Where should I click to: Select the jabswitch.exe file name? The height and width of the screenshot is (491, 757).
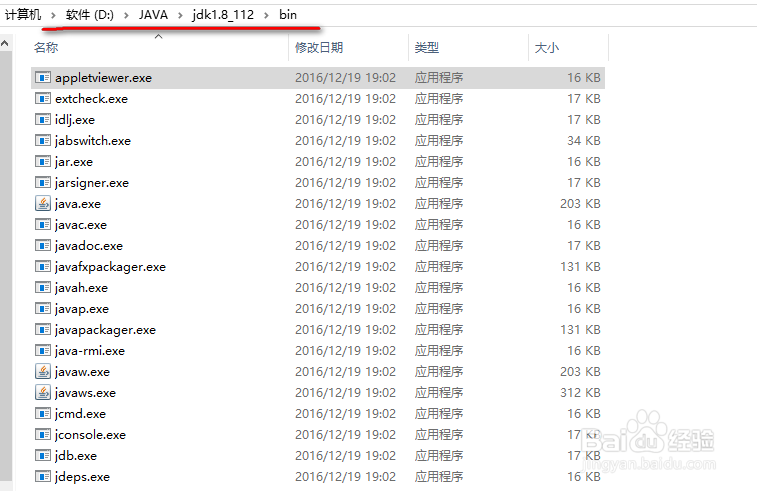[93, 141]
